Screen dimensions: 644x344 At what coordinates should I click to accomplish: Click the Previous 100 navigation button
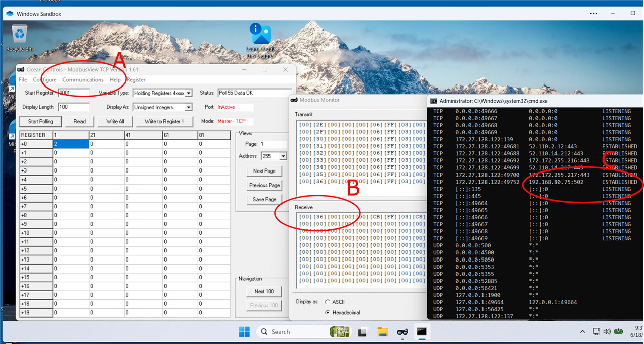click(x=264, y=305)
